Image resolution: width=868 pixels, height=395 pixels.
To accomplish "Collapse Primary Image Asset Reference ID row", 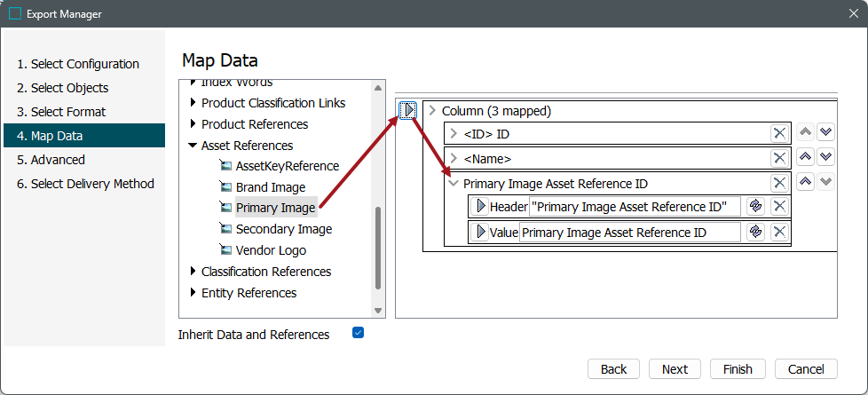I will 454,184.
